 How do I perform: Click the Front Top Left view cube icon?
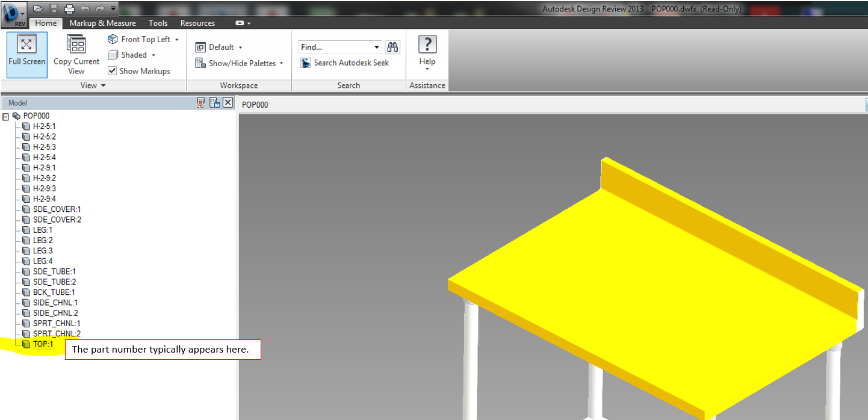(114, 39)
